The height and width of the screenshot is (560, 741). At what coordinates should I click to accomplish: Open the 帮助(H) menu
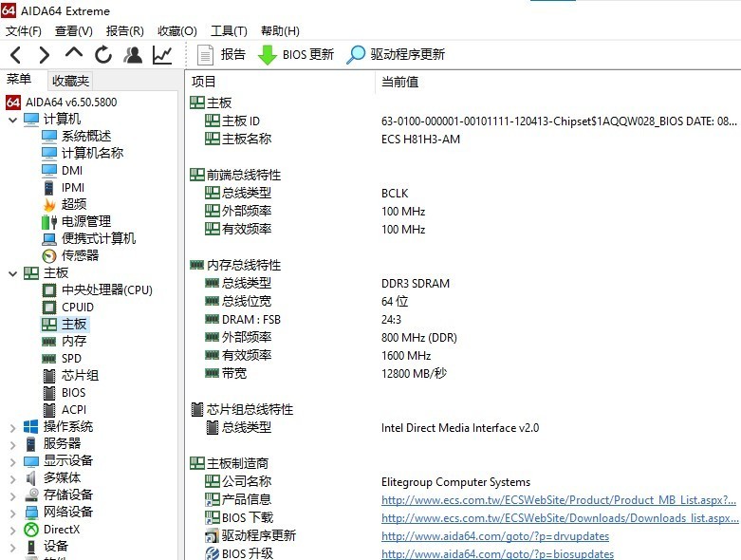(x=280, y=31)
